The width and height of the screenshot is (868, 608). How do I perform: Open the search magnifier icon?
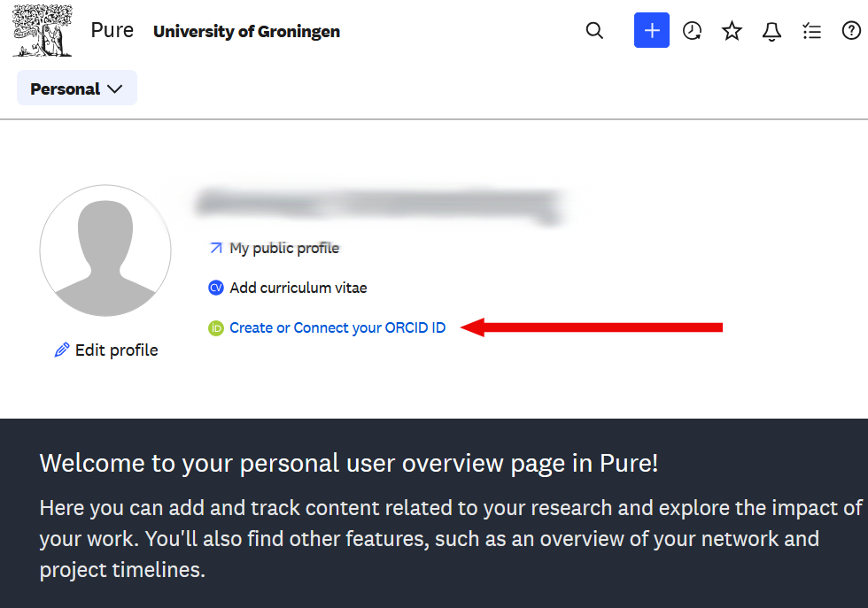pos(594,30)
